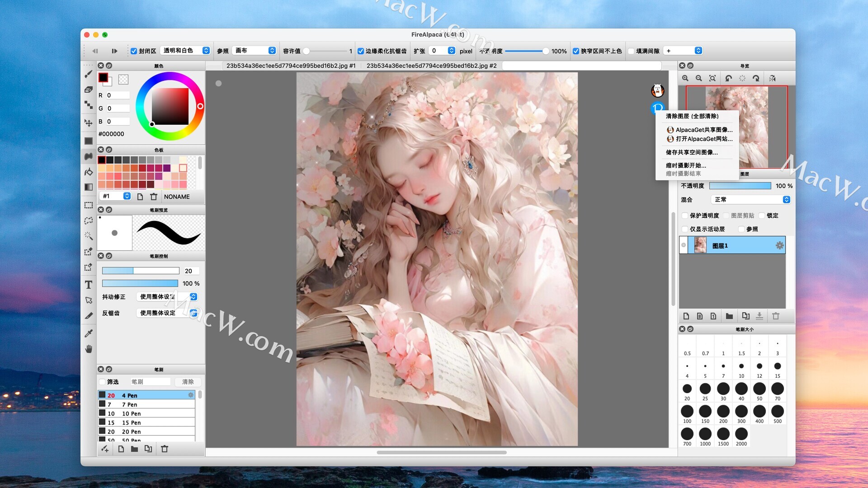Enable 锁定 layer checkbox
Image resolution: width=868 pixels, height=488 pixels.
[x=762, y=216]
